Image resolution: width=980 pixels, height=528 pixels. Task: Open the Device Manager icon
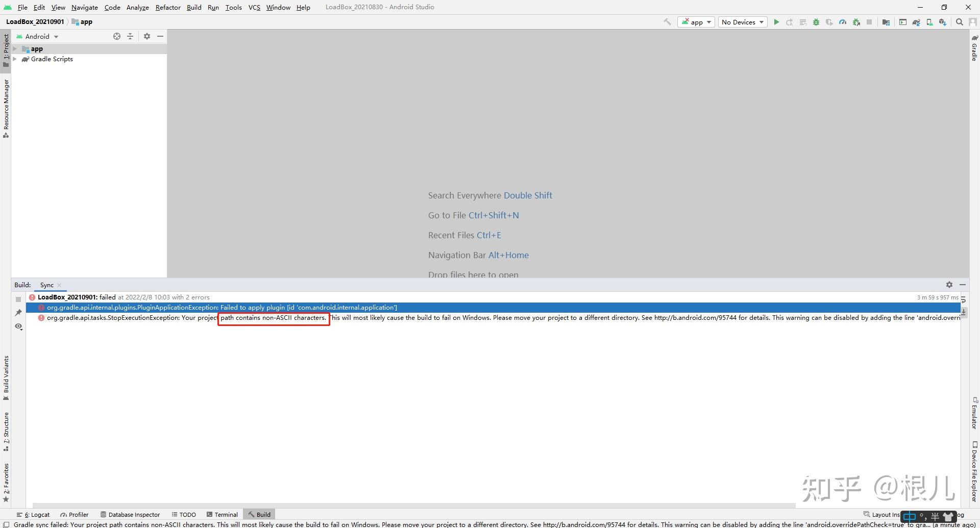pyautogui.click(x=929, y=22)
